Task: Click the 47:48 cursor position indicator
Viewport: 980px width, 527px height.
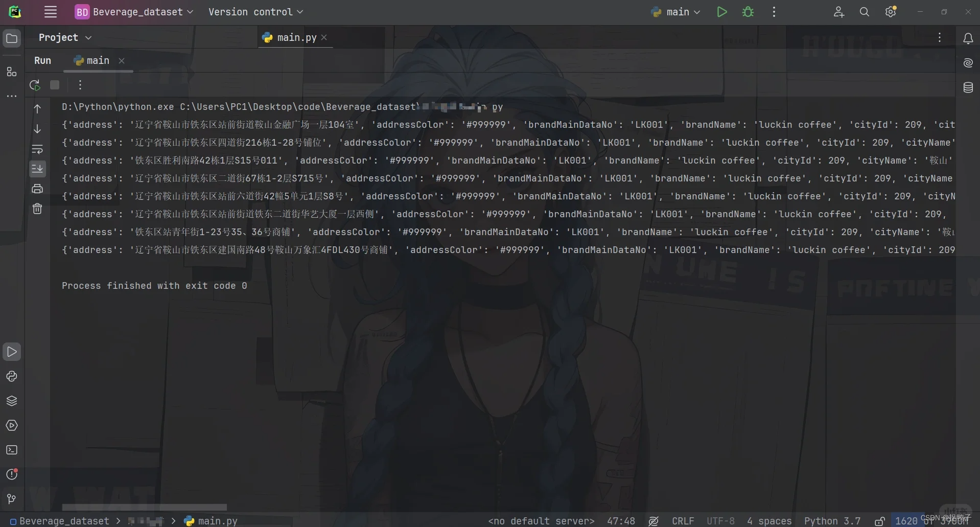Action: (x=621, y=521)
